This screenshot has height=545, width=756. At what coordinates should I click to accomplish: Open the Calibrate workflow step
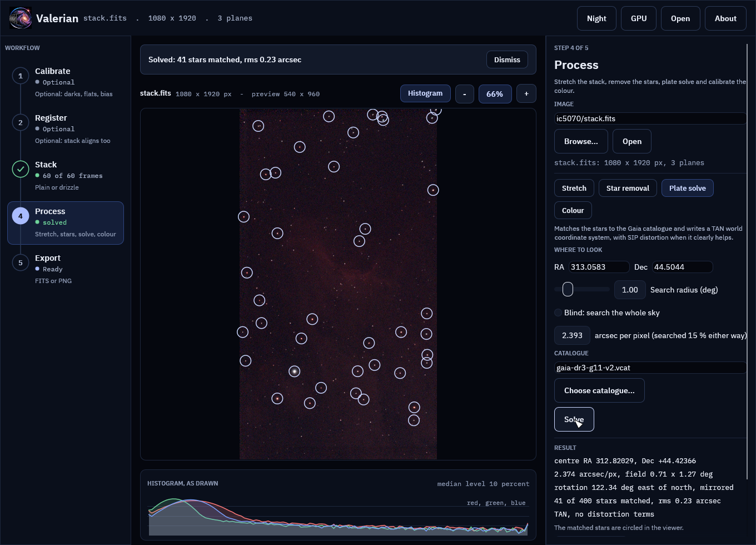coord(66,82)
